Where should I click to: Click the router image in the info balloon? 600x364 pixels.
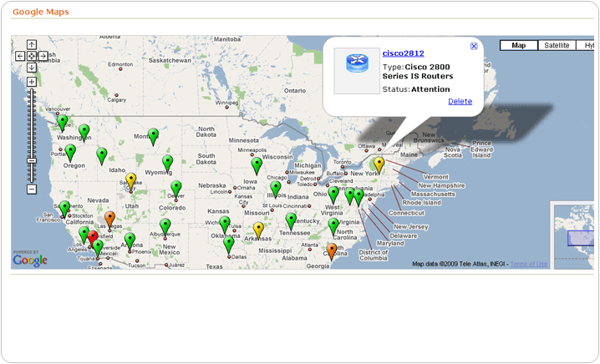coord(357,71)
